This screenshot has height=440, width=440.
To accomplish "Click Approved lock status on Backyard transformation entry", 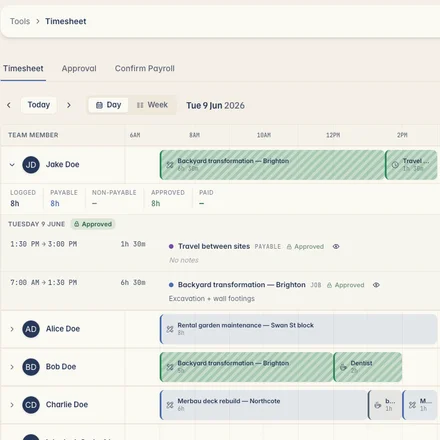I will tap(346, 285).
